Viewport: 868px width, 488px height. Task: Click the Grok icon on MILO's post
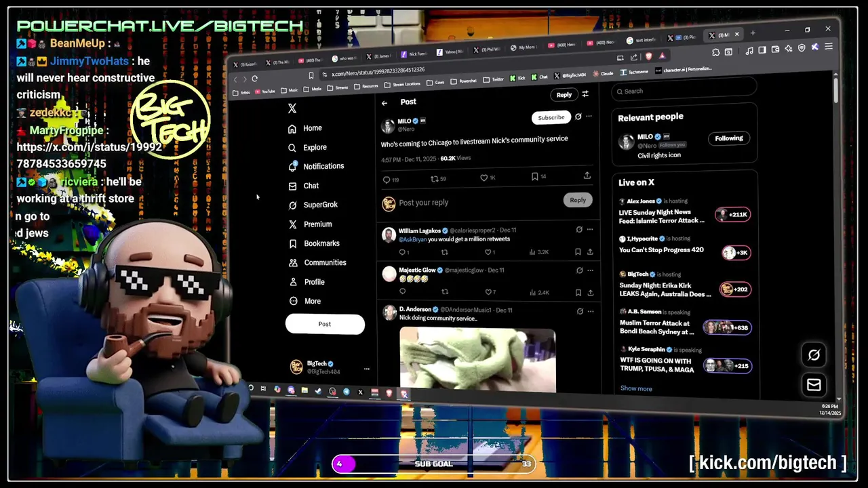pyautogui.click(x=578, y=117)
